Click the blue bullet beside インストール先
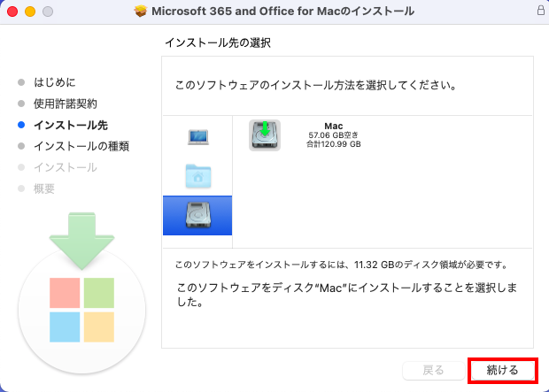Screen dimensions: 549x392 pyautogui.click(x=21, y=125)
